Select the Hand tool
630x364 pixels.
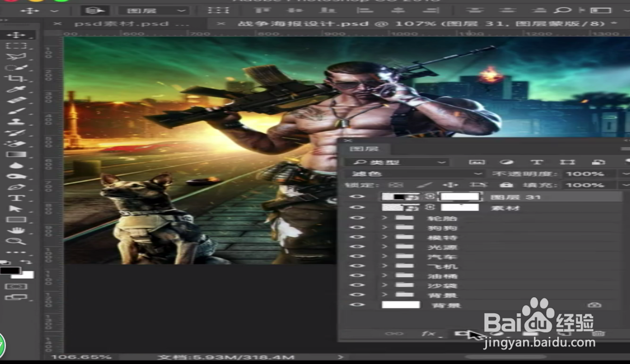[16, 230]
